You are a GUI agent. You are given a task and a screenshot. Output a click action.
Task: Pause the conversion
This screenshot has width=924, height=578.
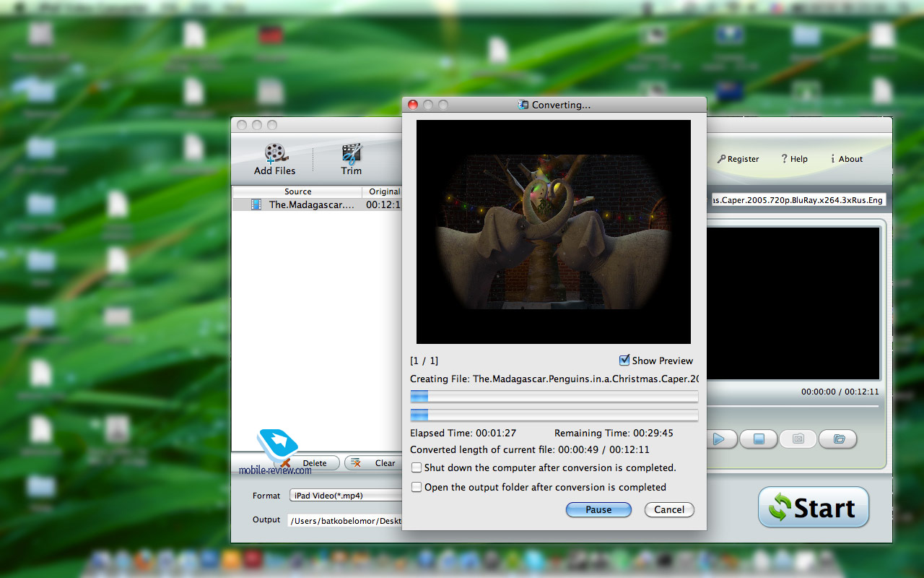click(598, 509)
